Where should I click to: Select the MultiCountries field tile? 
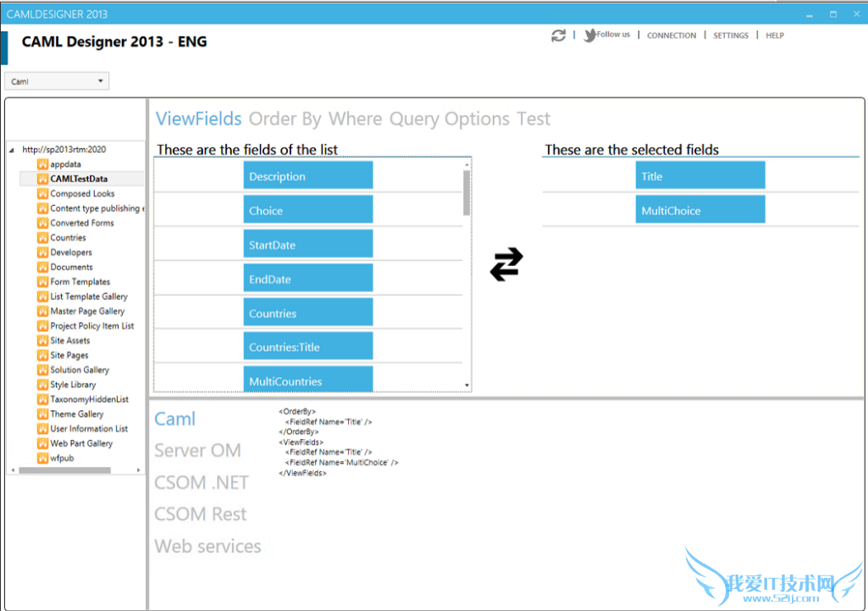(x=307, y=379)
